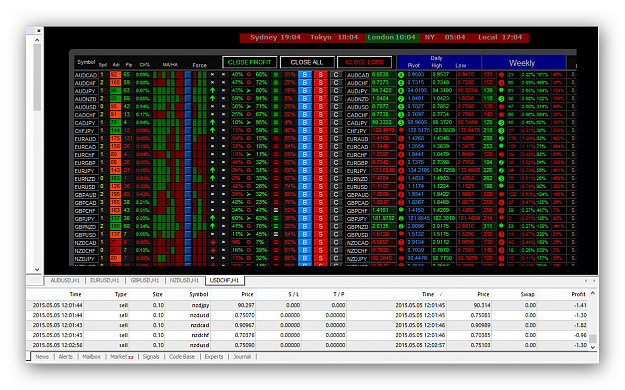Click the C close icon in NZDCHF row
The image size is (625, 390).
pos(336,250)
